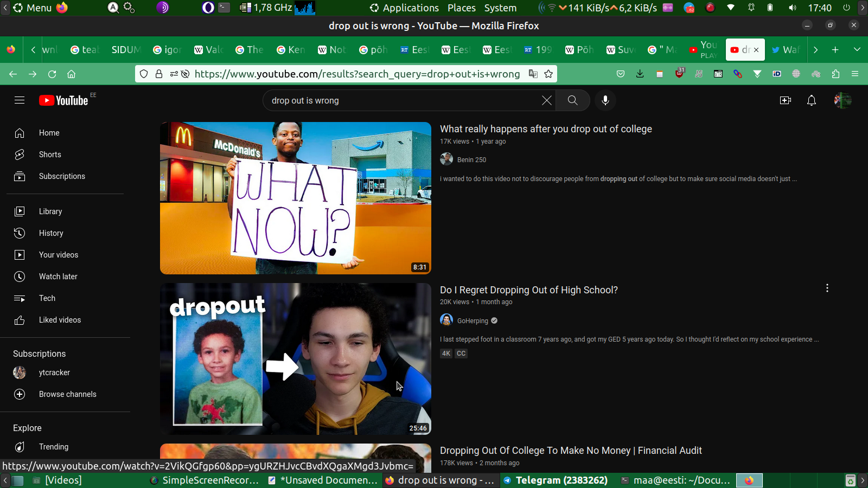Viewport: 868px width, 488px height.
Task: Open the YouTube guide hamburger menu
Action: [x=20, y=100]
